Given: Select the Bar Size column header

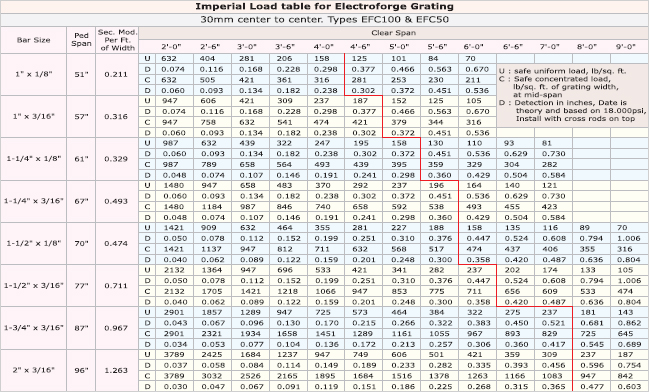Looking at the screenshot, I should click(34, 40).
